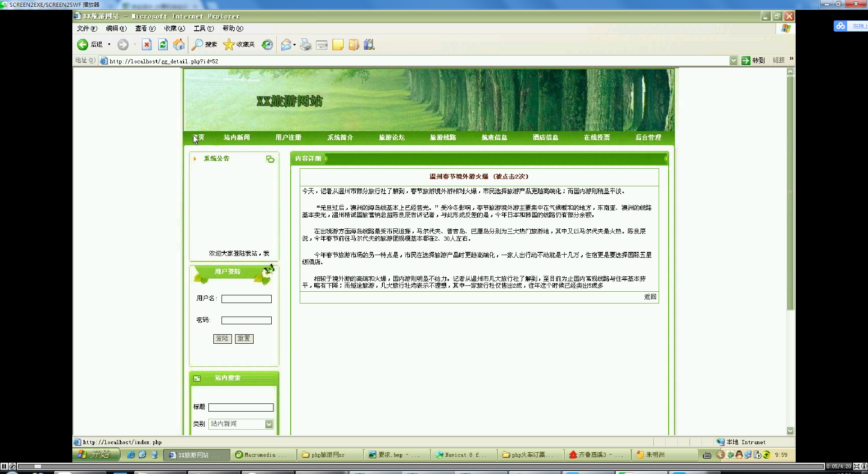The image size is (868, 474).
Task: Open the 帮助(H) menu
Action: pyautogui.click(x=233, y=28)
